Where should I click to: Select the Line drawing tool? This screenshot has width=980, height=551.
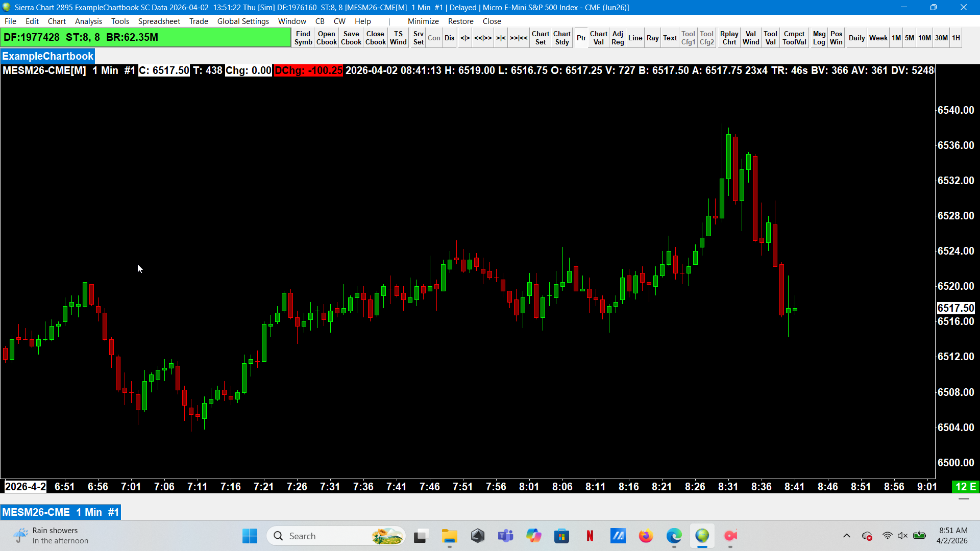pyautogui.click(x=635, y=38)
